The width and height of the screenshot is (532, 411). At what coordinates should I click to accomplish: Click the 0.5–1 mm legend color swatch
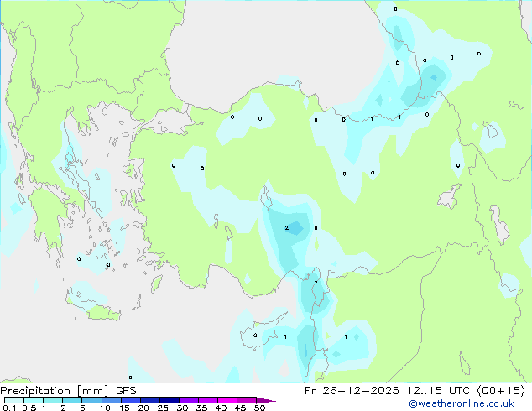click(34, 400)
